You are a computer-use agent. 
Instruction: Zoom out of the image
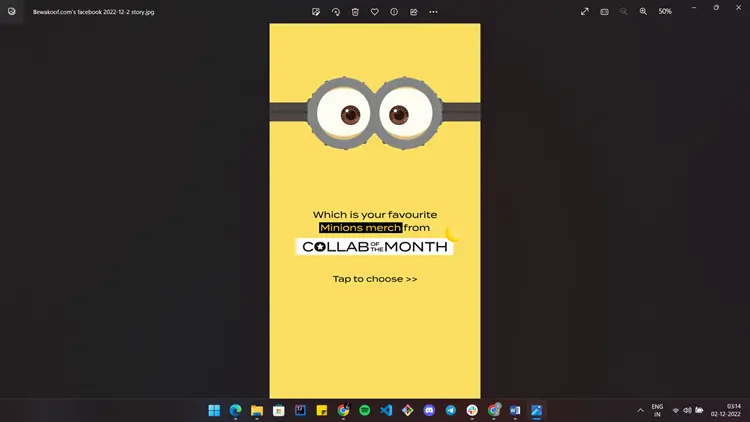pyautogui.click(x=624, y=12)
